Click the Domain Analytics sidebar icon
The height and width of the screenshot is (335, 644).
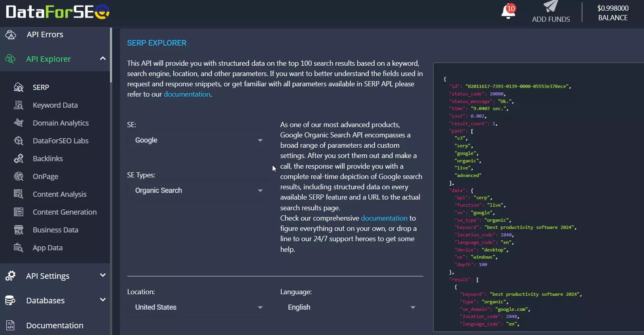click(19, 123)
